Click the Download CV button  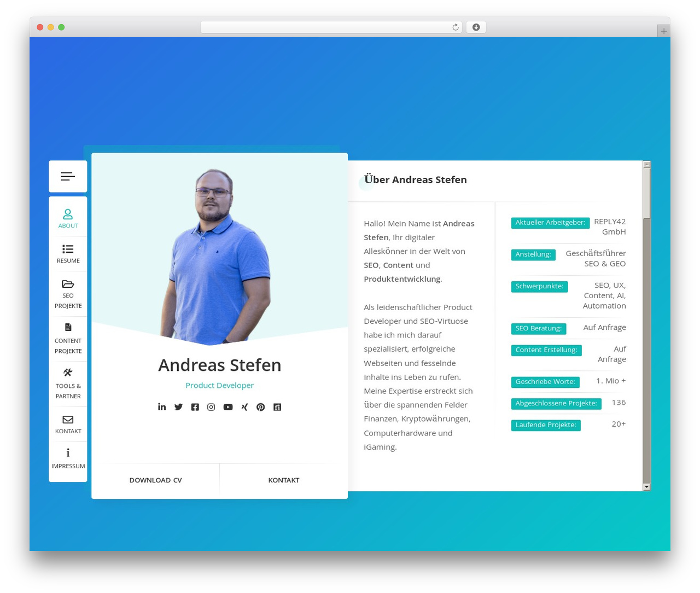[155, 480]
